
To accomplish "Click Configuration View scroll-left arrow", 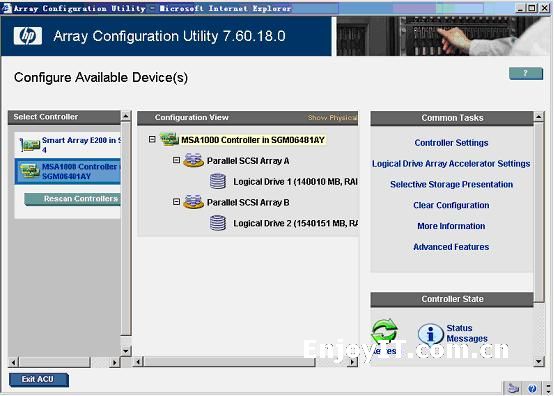I will (x=138, y=362).
